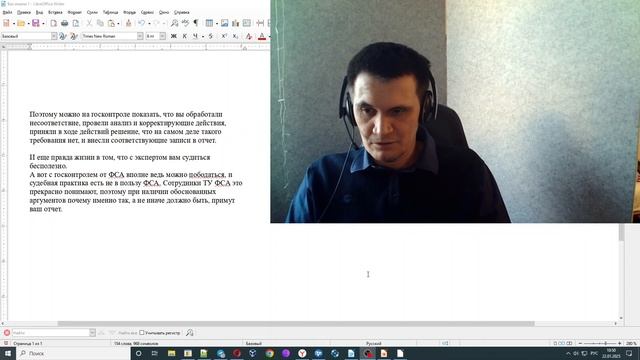This screenshot has height=360, width=640.
Task: Open Find and Replace magnifier icon
Action: 174,23
